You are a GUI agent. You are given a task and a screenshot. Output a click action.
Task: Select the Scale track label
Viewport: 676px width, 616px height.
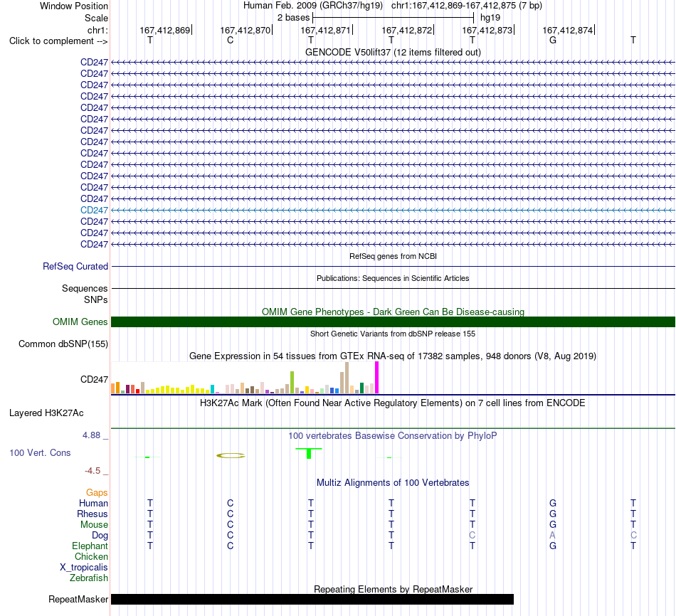click(96, 18)
